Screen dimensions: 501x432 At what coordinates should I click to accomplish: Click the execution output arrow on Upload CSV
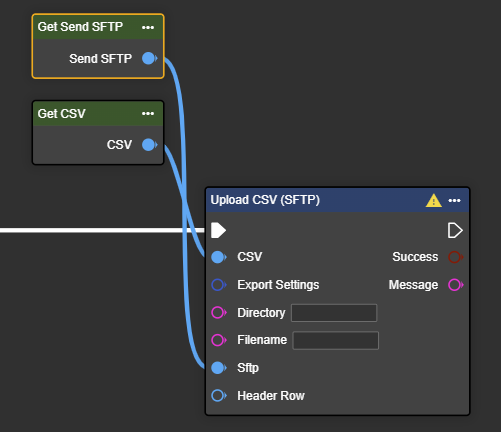[x=455, y=230]
